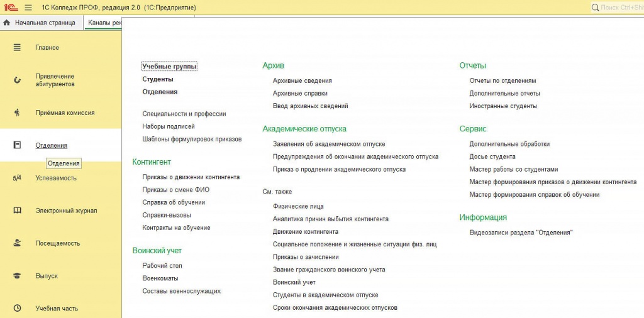
Task: Open Приказы о смене ФИО
Action: click(176, 190)
